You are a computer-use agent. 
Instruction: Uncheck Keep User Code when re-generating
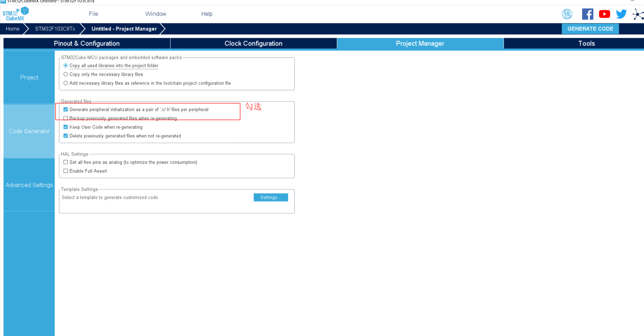pyautogui.click(x=65, y=127)
